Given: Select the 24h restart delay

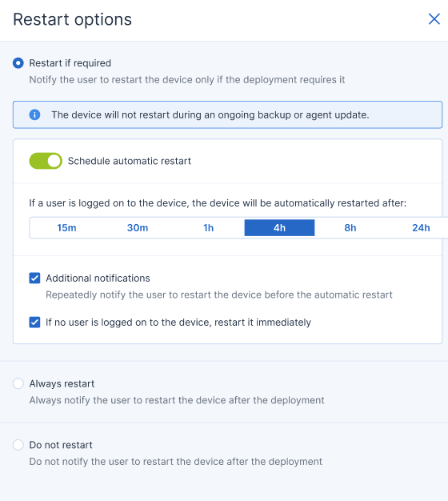Looking at the screenshot, I should [x=421, y=228].
